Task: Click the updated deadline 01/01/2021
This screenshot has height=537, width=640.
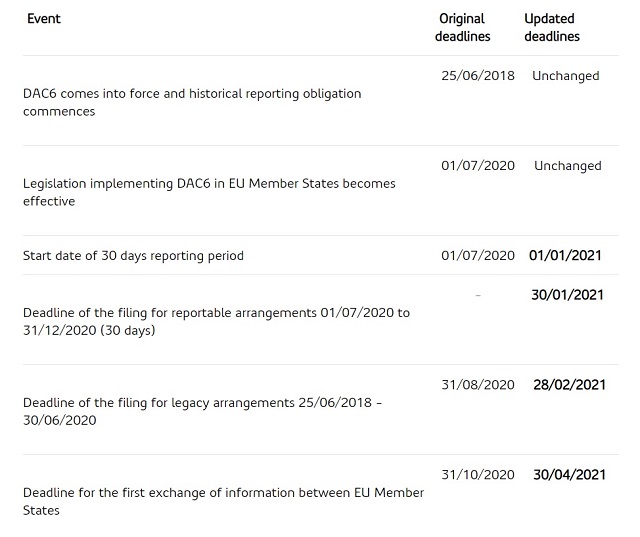Action: (565, 256)
